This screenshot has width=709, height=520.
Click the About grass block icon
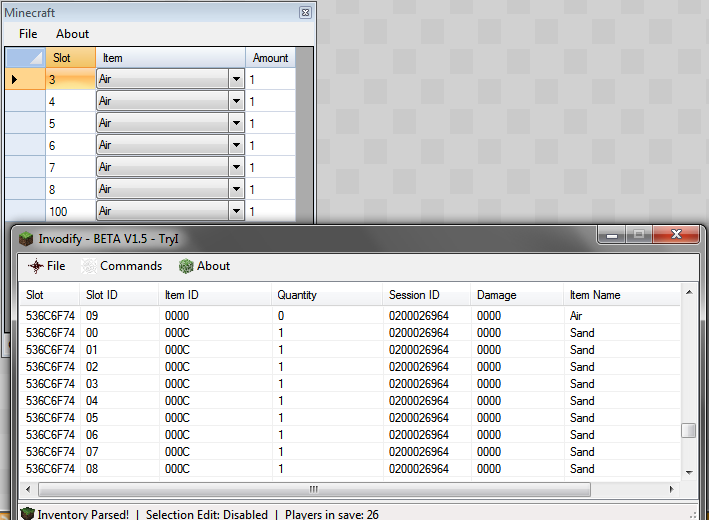(186, 266)
